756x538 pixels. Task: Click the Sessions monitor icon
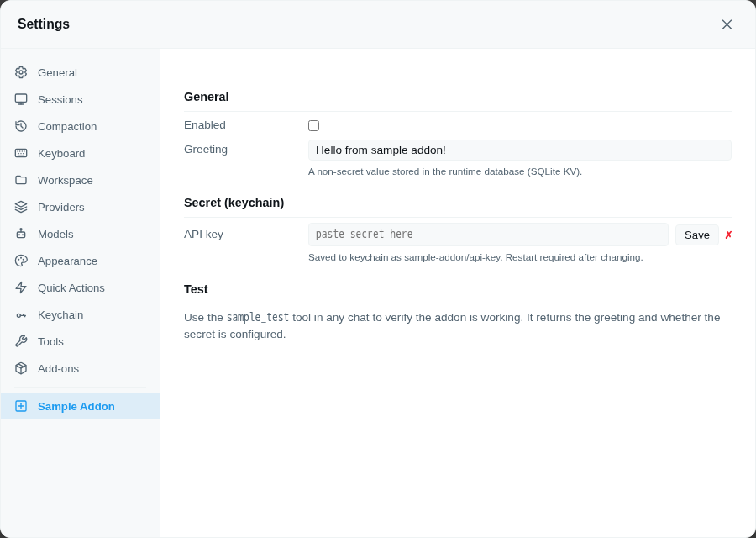pos(21,99)
